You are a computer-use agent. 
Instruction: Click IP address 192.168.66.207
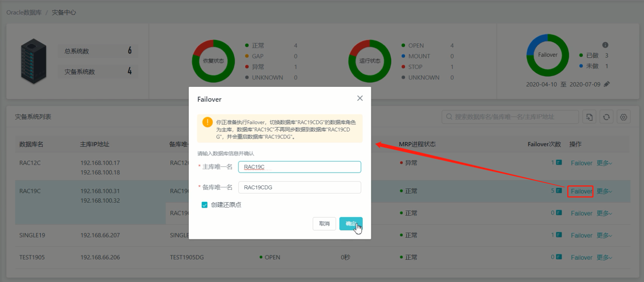[100, 235]
